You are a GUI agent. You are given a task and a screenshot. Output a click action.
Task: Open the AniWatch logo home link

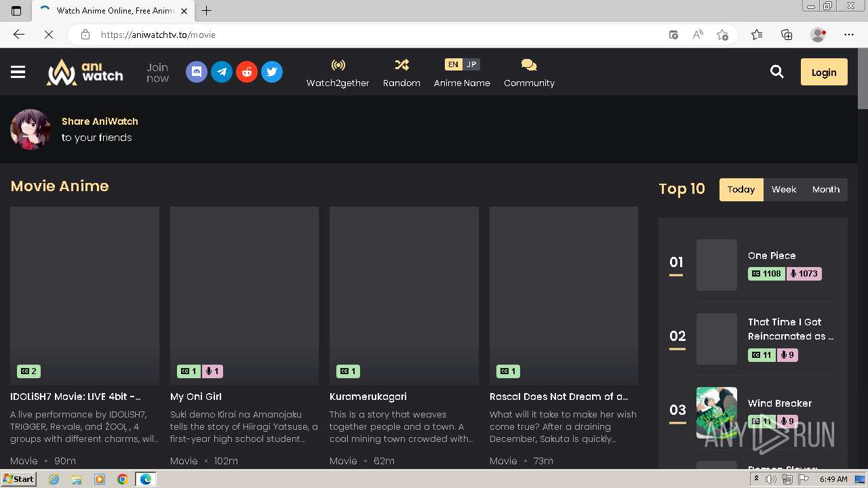pyautogui.click(x=85, y=72)
